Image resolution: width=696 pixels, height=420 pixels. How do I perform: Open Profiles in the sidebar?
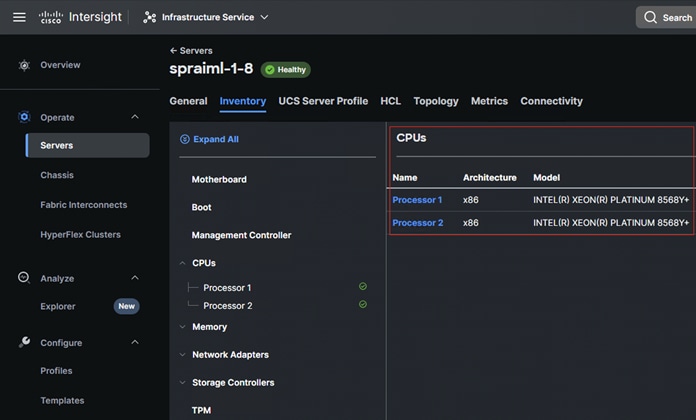[56, 371]
